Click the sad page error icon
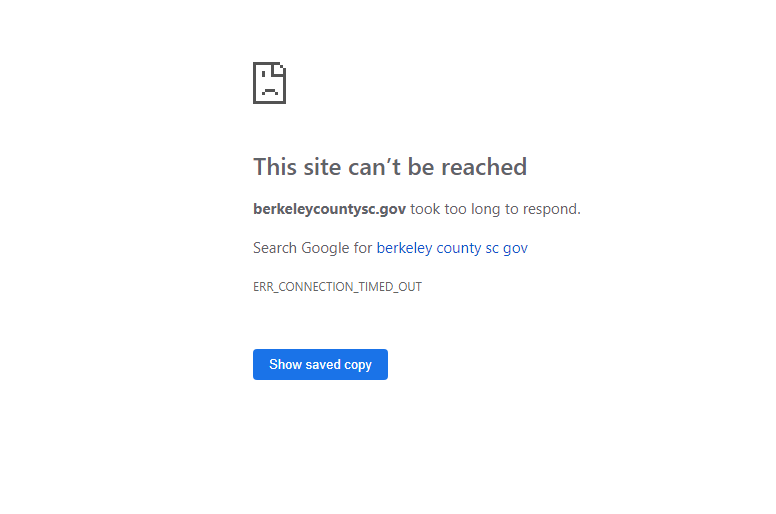776x514 pixels. click(x=269, y=83)
